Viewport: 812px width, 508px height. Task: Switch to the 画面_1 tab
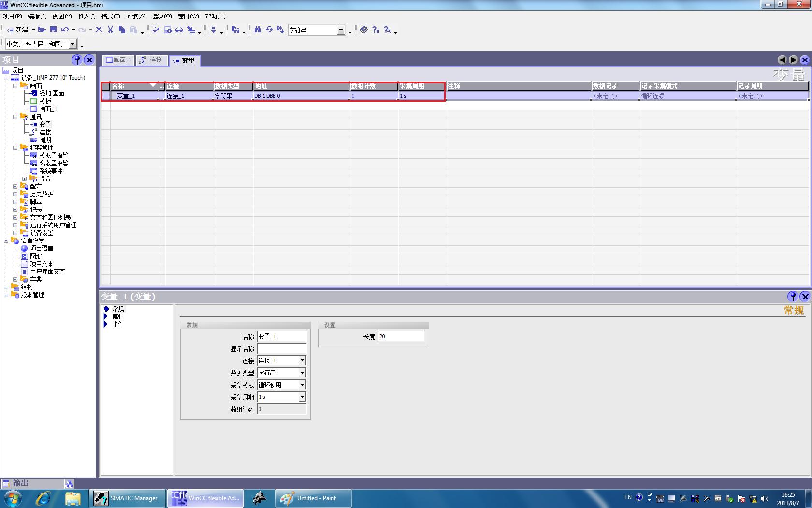click(x=119, y=60)
